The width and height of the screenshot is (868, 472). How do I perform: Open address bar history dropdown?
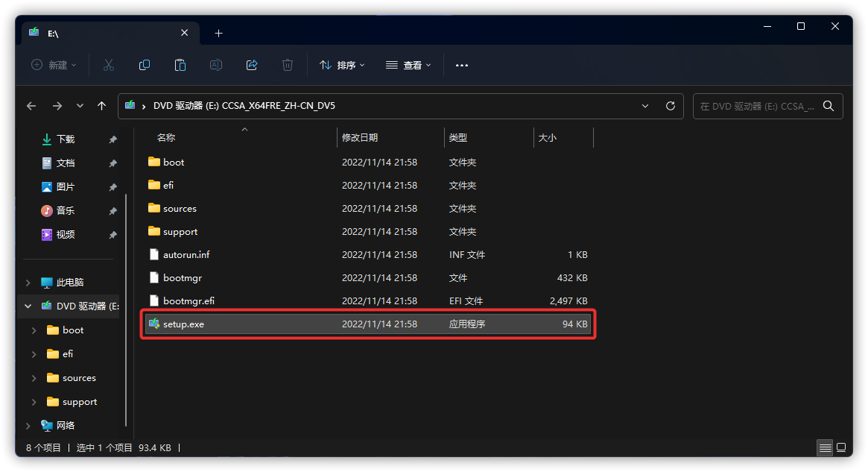[645, 106]
